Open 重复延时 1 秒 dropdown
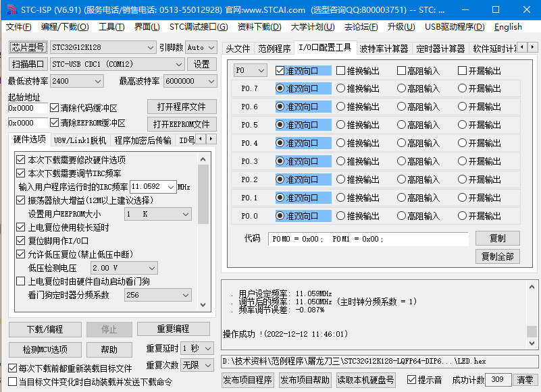The height and width of the screenshot is (392, 541). coord(197,349)
